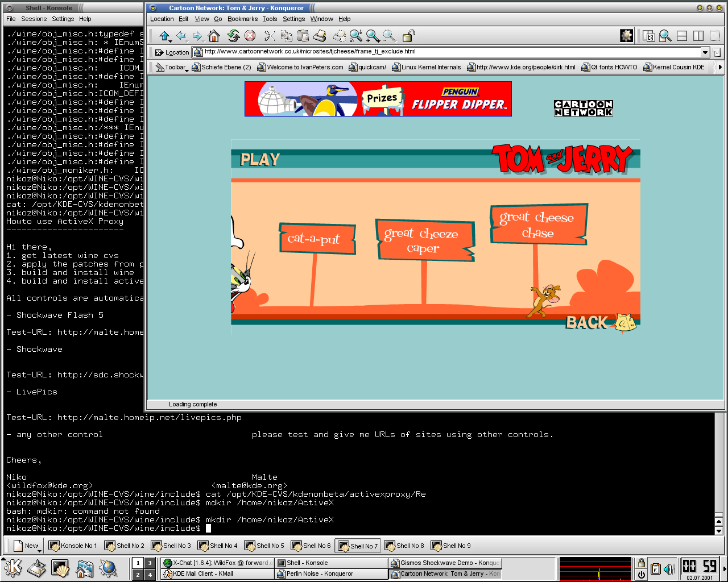Open the Sessions menu in Konsole

click(x=34, y=19)
